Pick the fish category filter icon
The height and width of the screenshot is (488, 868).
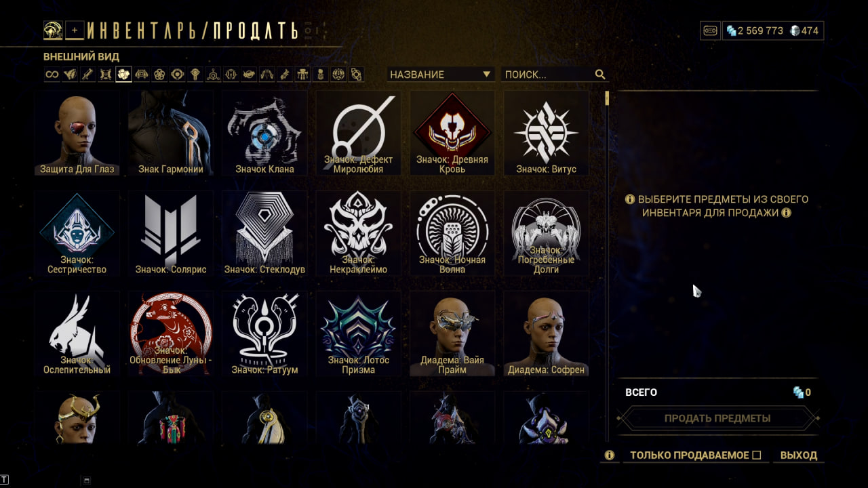249,75
